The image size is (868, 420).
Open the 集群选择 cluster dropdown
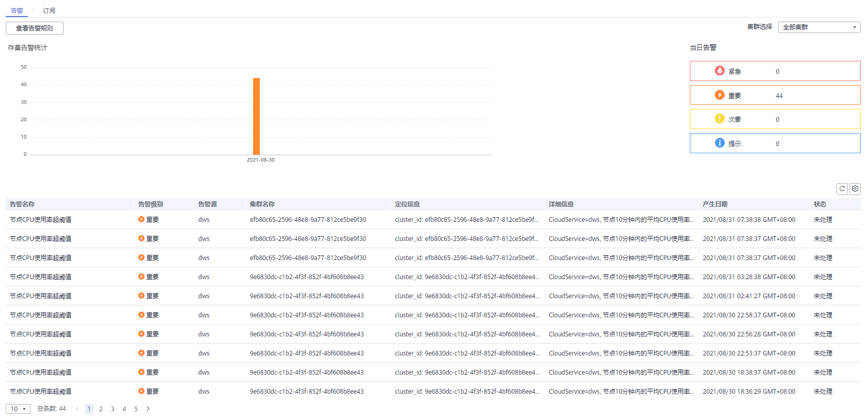click(819, 27)
